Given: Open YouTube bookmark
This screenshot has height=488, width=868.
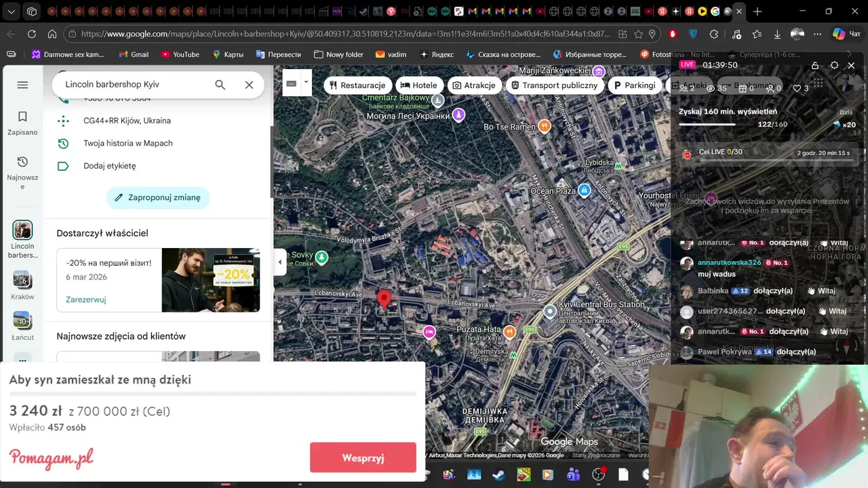Looking at the screenshot, I should pyautogui.click(x=180, y=54).
